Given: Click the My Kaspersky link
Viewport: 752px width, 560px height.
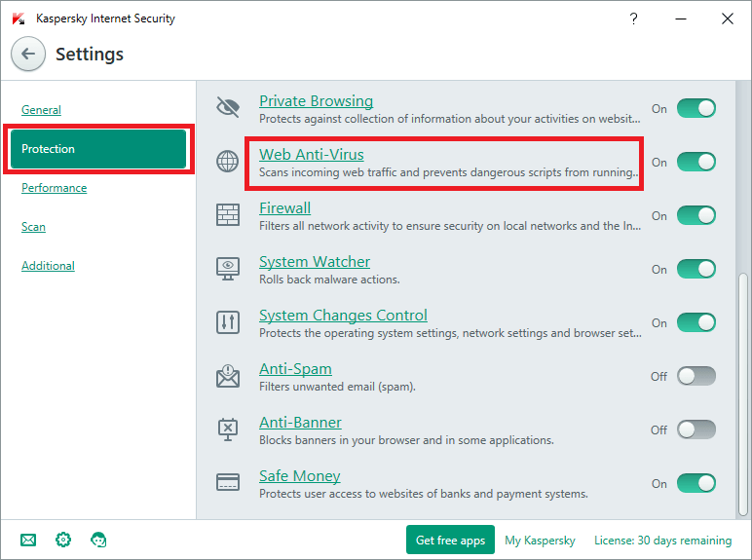Looking at the screenshot, I should pyautogui.click(x=540, y=540).
